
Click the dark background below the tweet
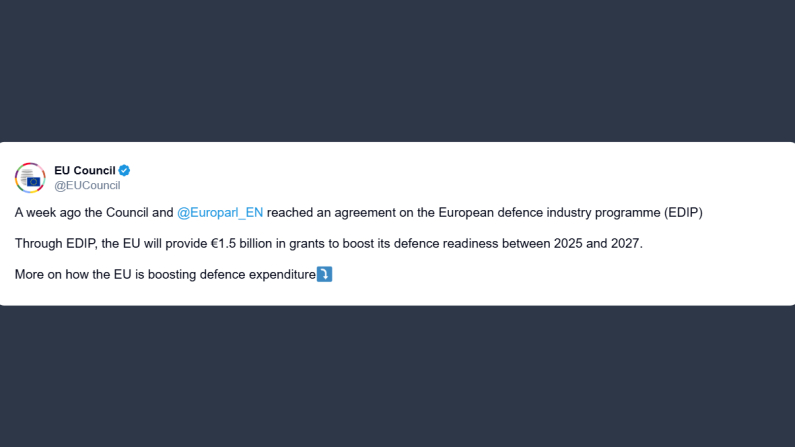pyautogui.click(x=397, y=375)
